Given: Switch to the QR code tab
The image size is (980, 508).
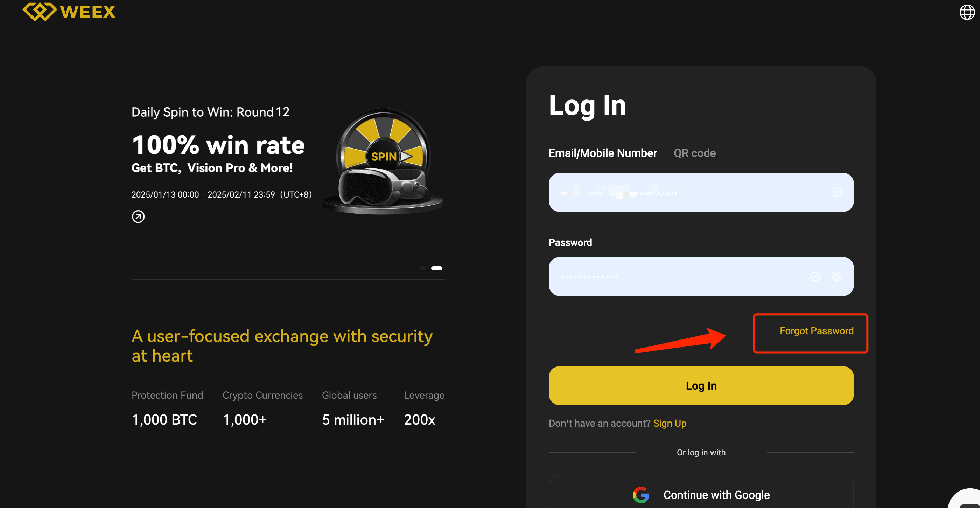Looking at the screenshot, I should pyautogui.click(x=695, y=153).
